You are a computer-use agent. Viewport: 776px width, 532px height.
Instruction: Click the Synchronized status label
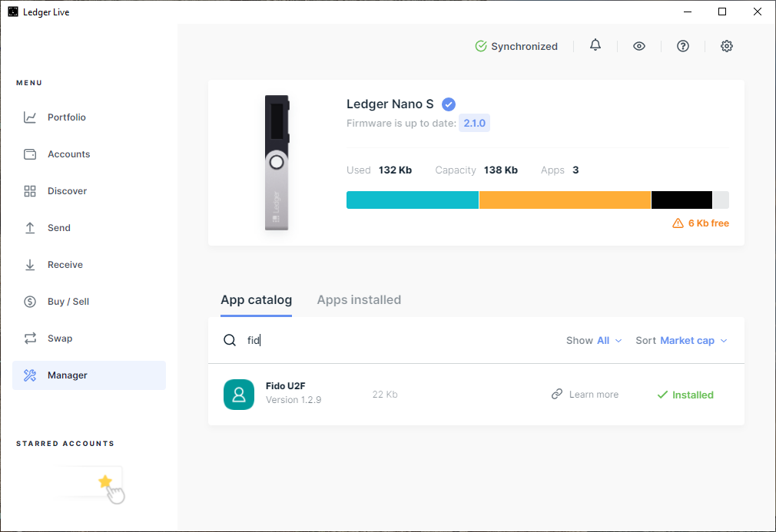[524, 47]
